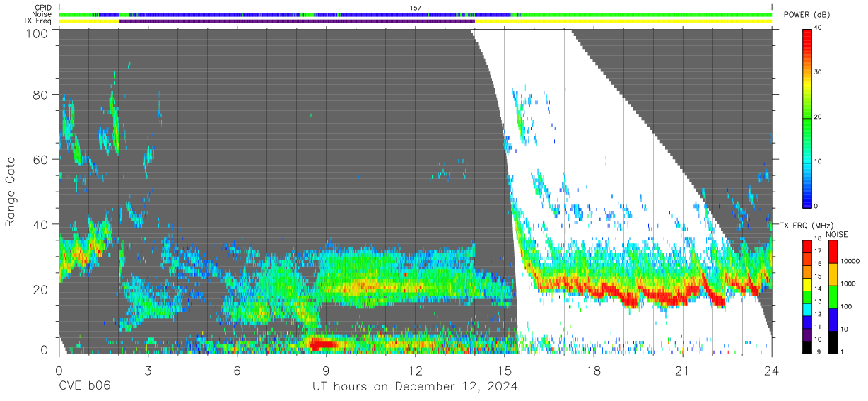The image size is (868, 401).
Task: Click the y-axis tick label '100'
Action: pos(36,33)
